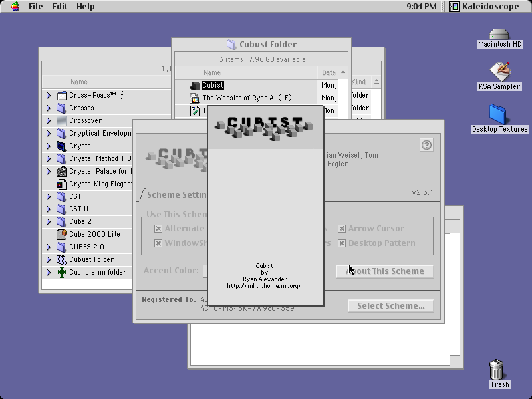This screenshot has width=532, height=399.
Task: Click the 9:04 PM menu bar clock
Action: click(x=422, y=7)
